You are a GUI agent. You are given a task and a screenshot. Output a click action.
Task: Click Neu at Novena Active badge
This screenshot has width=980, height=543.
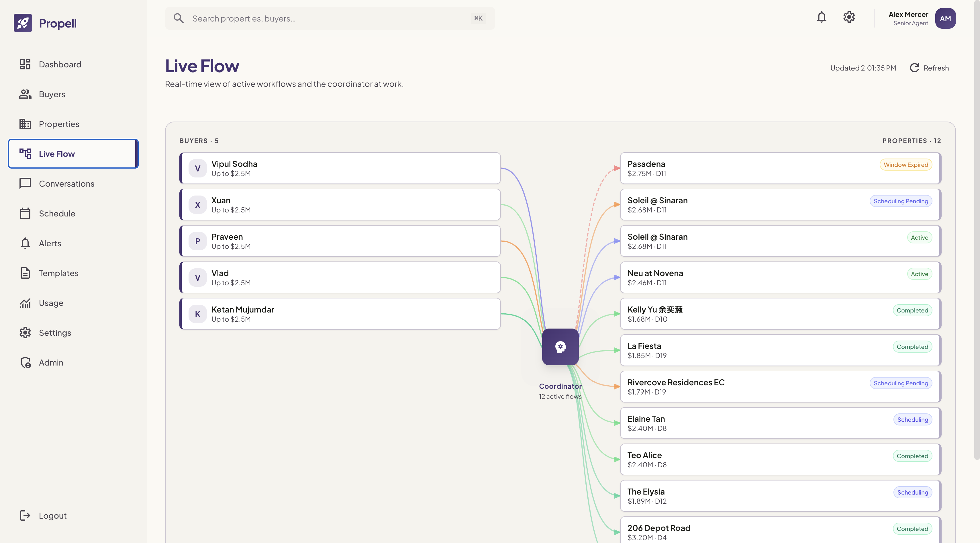919,274
